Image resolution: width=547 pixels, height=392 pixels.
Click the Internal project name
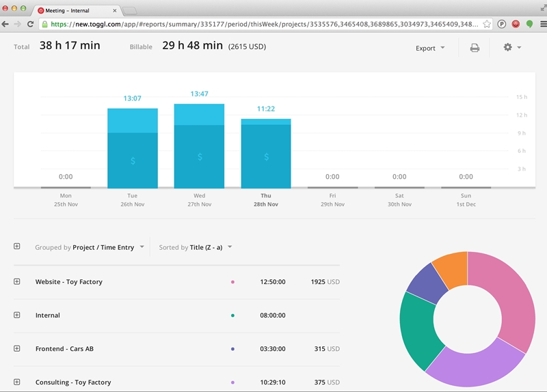(x=47, y=315)
